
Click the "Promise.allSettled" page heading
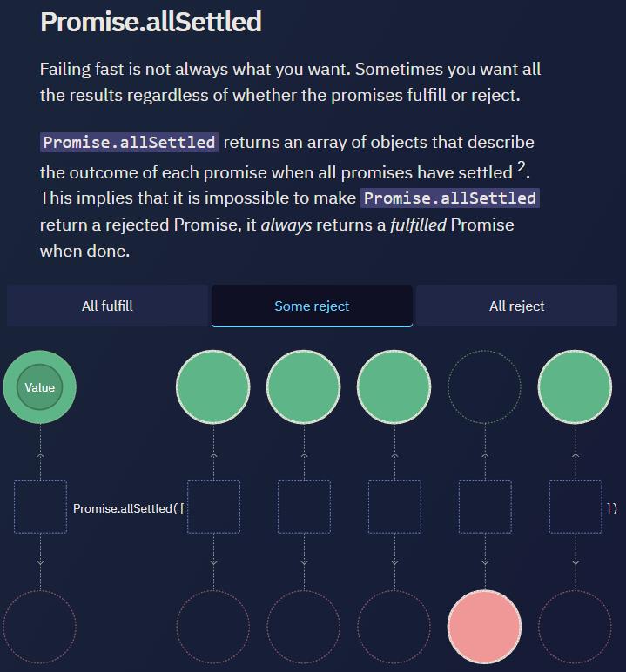click(151, 22)
